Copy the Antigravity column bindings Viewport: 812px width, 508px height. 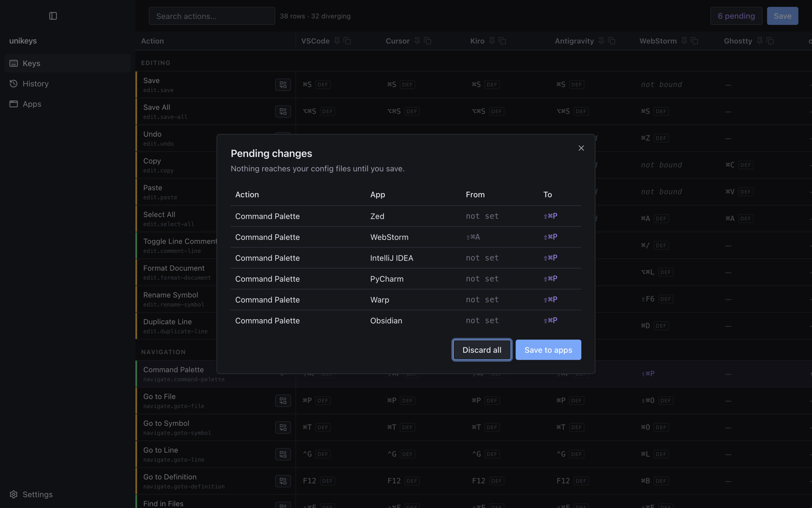(x=611, y=41)
